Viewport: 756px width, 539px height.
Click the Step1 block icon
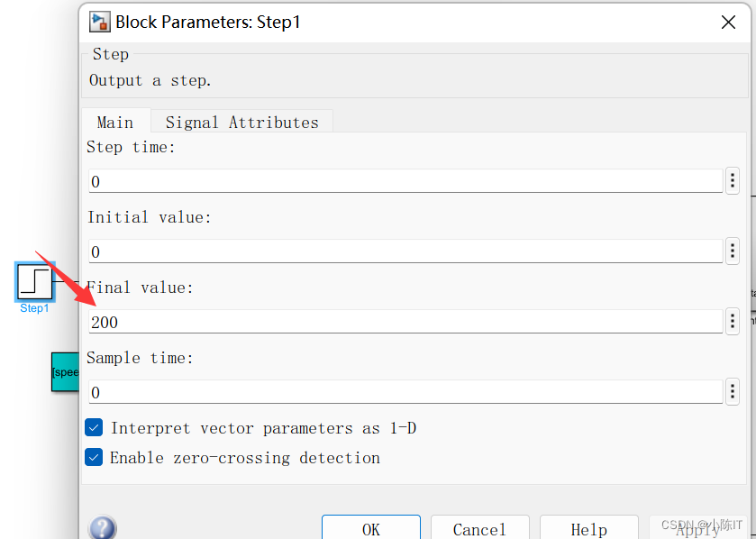tap(35, 281)
